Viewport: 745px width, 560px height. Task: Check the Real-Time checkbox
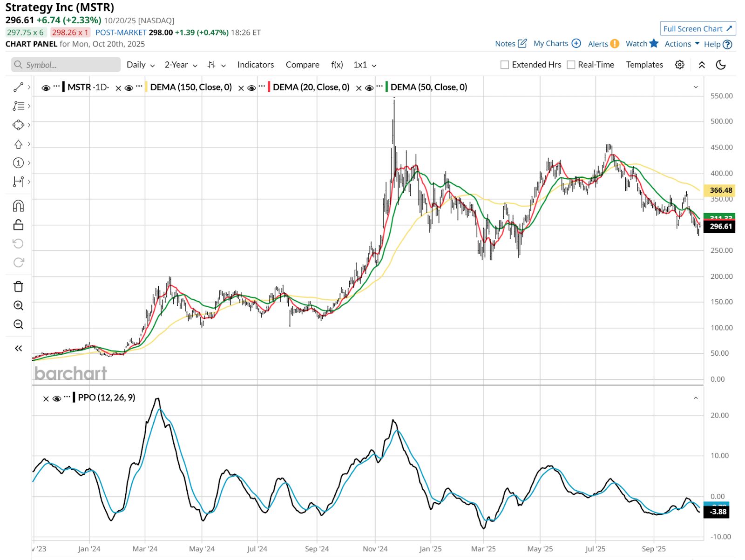click(571, 65)
